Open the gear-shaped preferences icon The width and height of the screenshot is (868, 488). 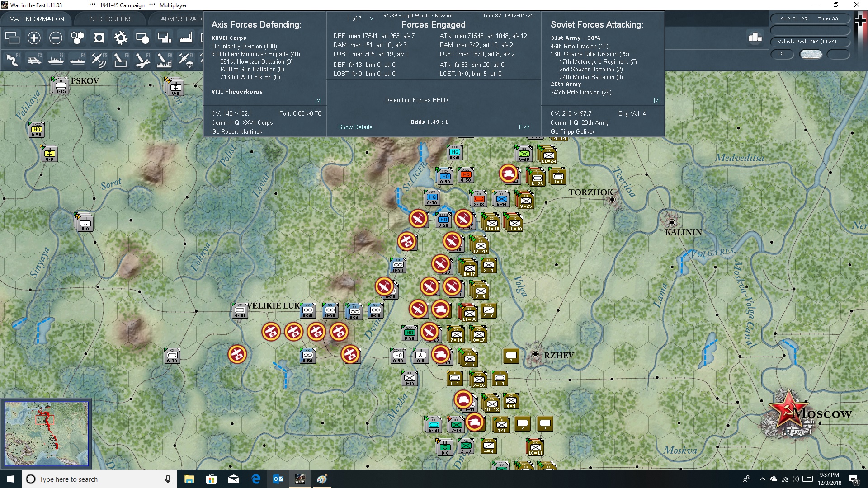click(x=121, y=38)
